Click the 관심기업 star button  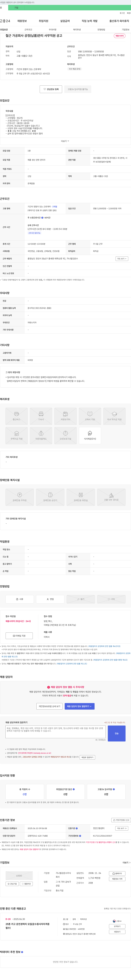[12, 884]
